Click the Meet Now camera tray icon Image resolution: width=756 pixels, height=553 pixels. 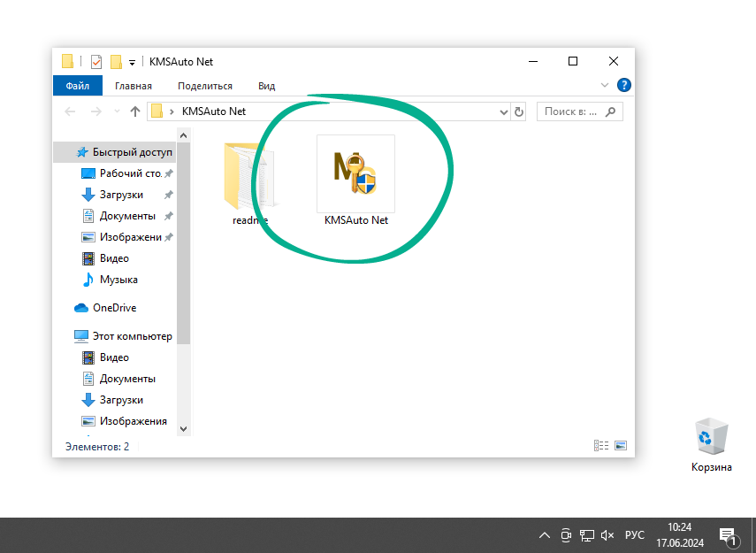[566, 535]
